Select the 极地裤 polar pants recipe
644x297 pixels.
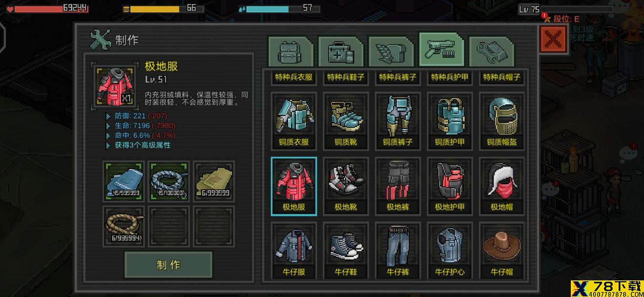tap(398, 186)
